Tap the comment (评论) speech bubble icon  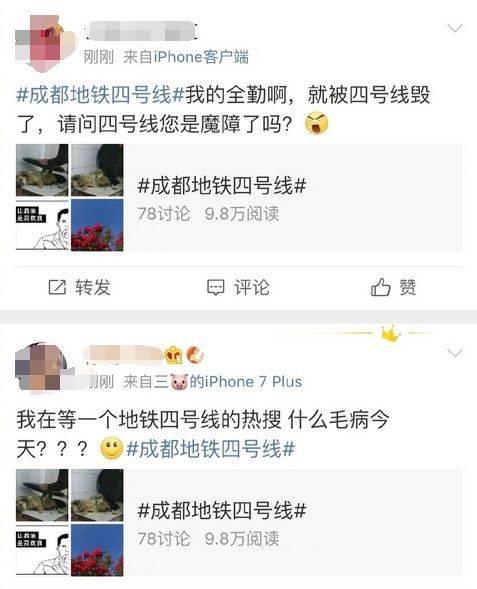click(216, 287)
